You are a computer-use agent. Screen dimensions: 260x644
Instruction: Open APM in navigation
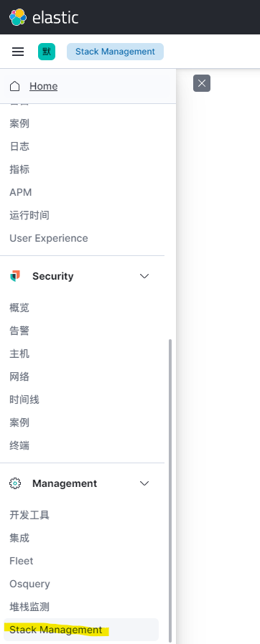(21, 192)
